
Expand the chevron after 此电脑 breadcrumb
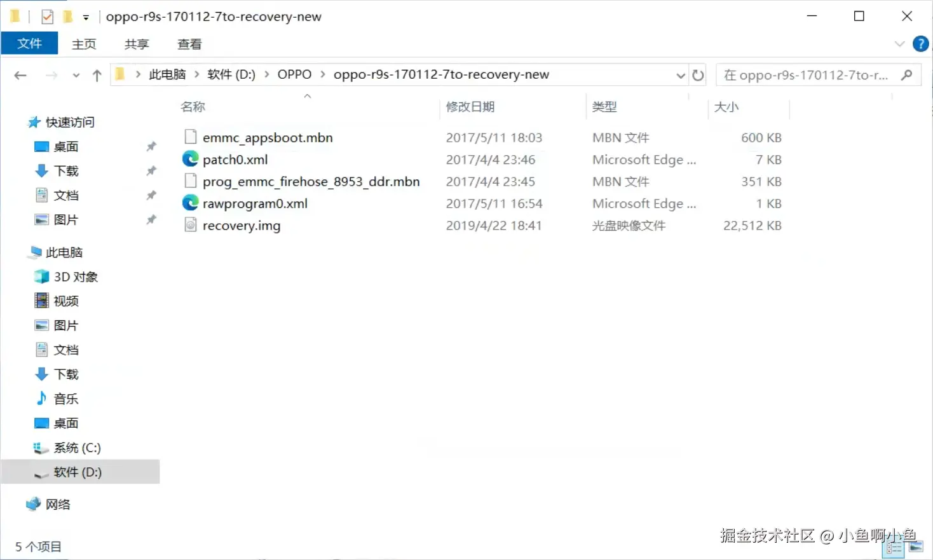pos(196,74)
